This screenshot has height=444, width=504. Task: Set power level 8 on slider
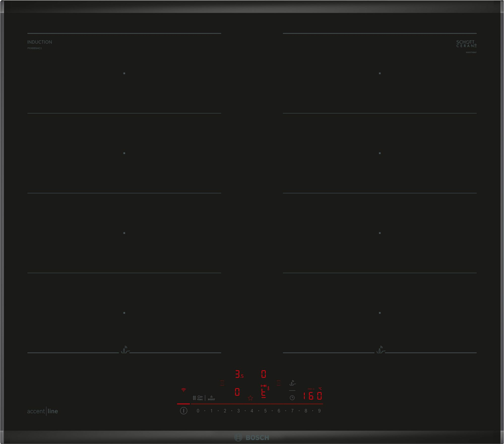[306, 411]
